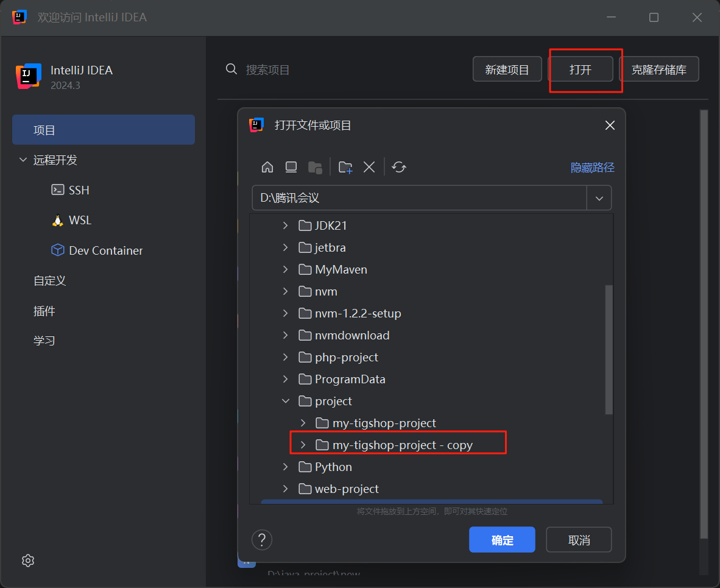
Task: Create a new folder in dialog
Action: click(x=345, y=167)
